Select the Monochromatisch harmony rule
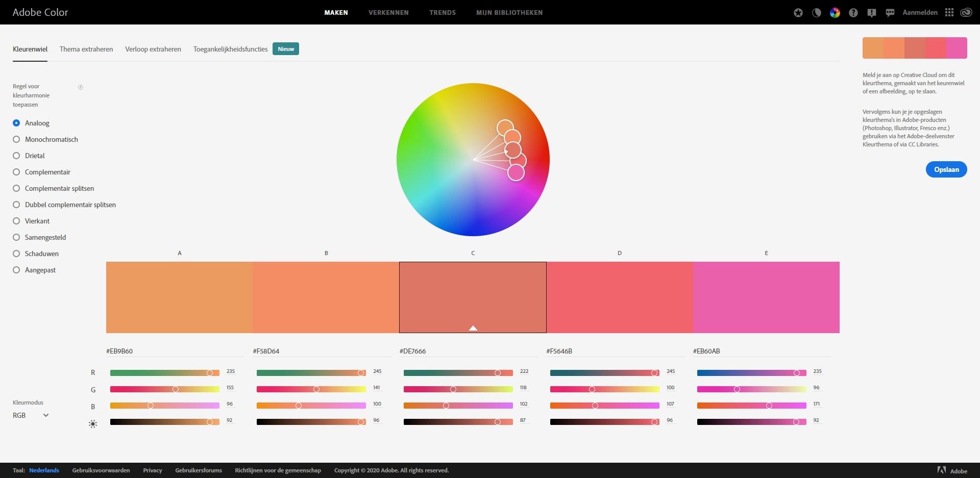This screenshot has width=980, height=478. click(x=45, y=139)
